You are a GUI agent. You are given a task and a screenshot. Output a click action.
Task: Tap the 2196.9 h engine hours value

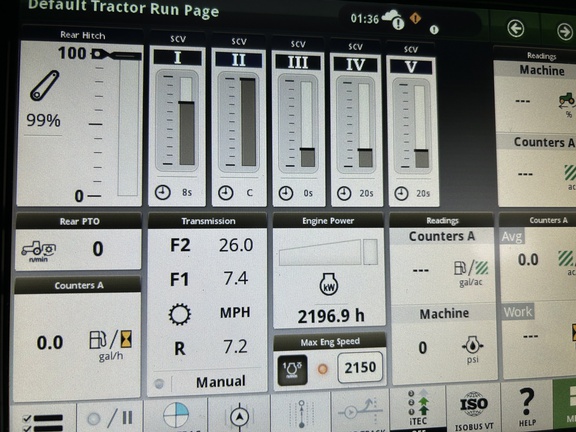pyautogui.click(x=331, y=316)
